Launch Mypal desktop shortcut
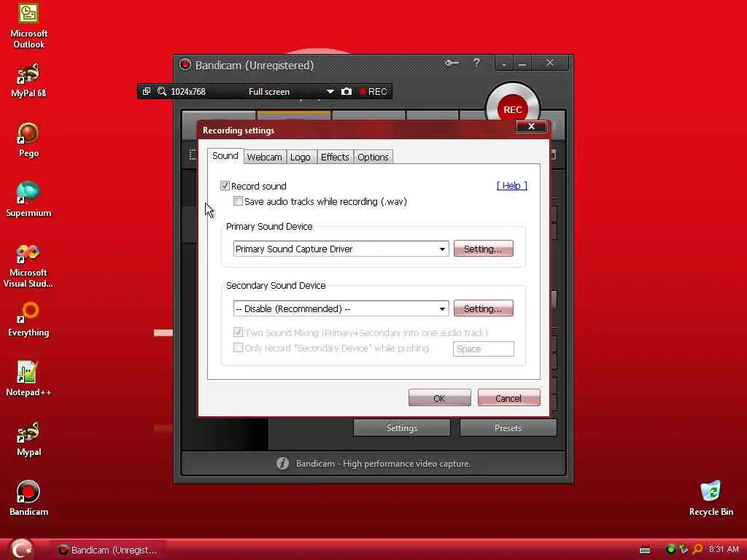 [28, 438]
